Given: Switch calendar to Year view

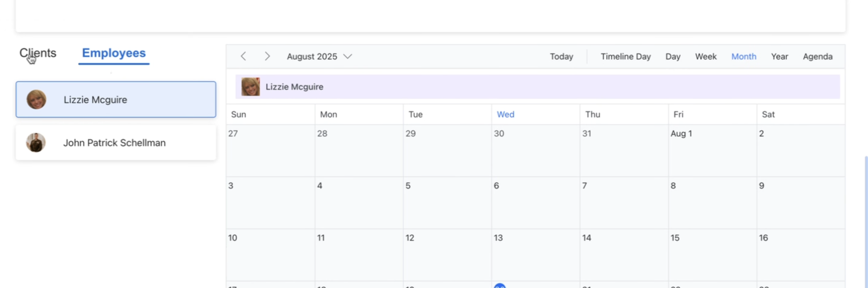Looking at the screenshot, I should pos(779,56).
